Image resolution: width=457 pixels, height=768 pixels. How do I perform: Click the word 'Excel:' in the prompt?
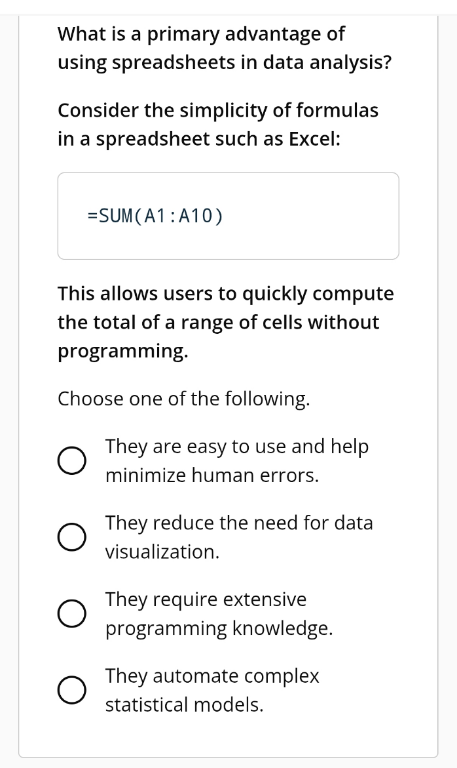[314, 139]
